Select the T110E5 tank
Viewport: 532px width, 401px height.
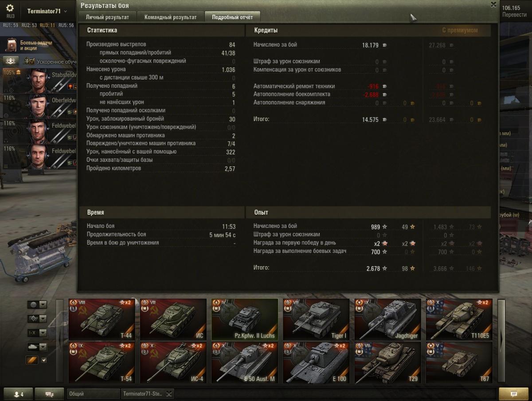click(x=459, y=319)
